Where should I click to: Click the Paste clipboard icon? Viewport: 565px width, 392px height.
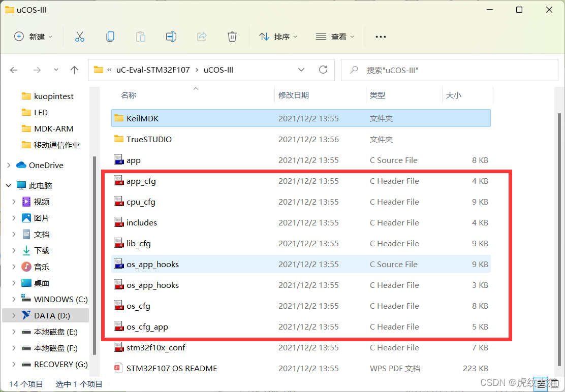[141, 37]
